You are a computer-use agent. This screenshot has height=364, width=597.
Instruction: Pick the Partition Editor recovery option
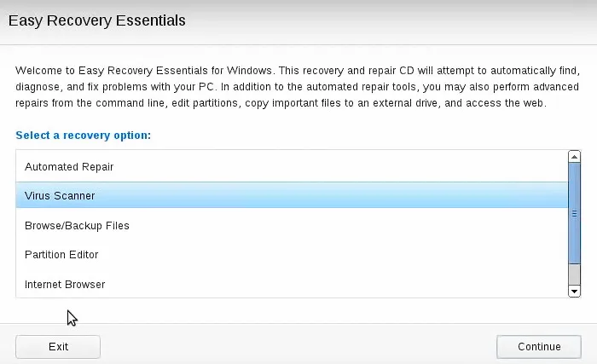click(x=61, y=255)
